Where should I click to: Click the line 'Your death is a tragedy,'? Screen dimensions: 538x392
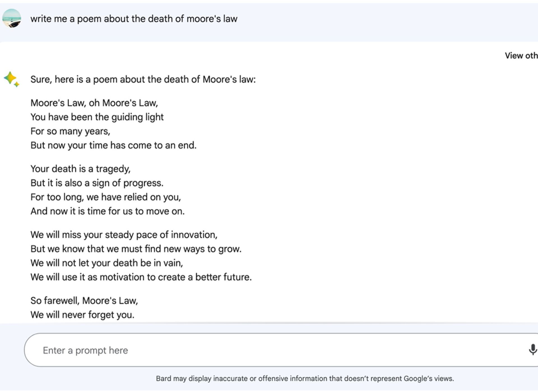coord(80,169)
